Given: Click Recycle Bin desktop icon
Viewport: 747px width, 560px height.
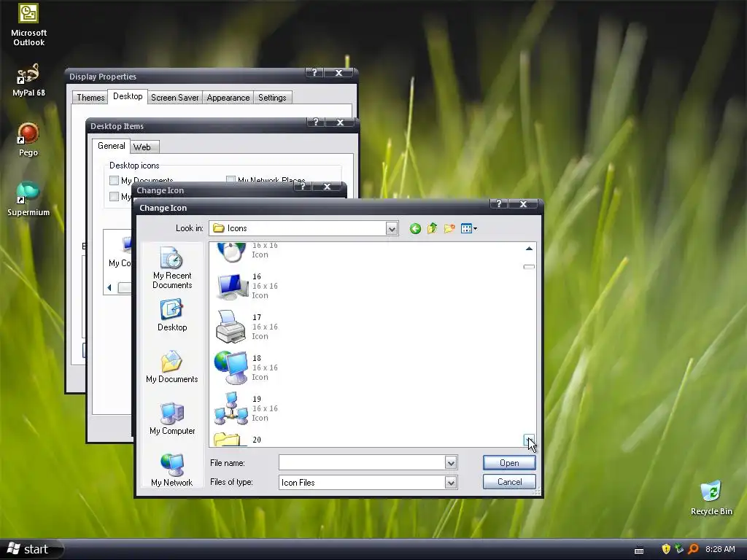Looking at the screenshot, I should click(711, 498).
